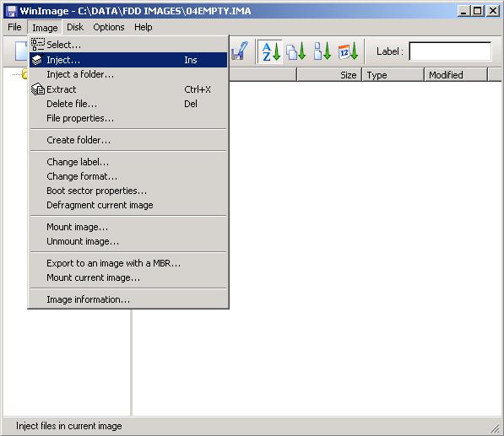
Task: Sort list by the Size column header
Action: 329,75
